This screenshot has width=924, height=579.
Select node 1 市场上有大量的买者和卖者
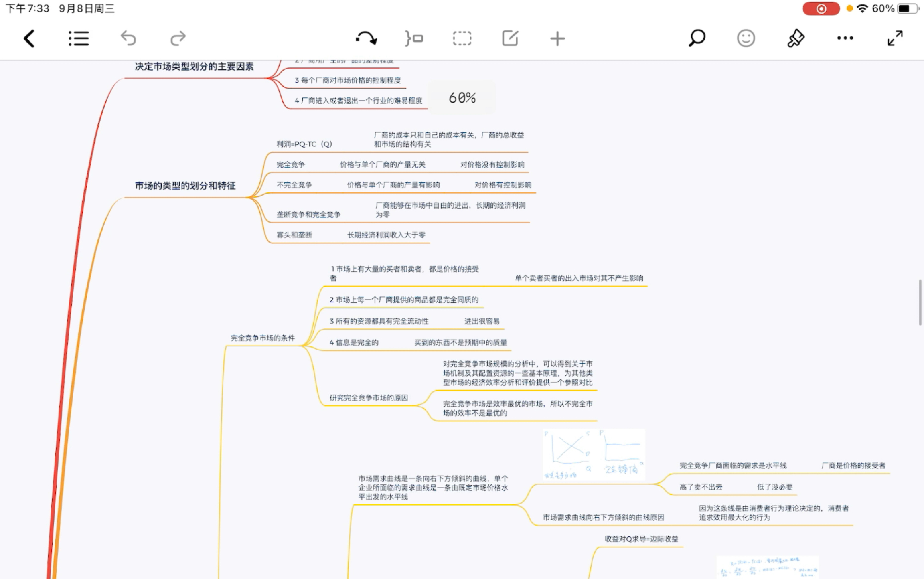tap(404, 273)
